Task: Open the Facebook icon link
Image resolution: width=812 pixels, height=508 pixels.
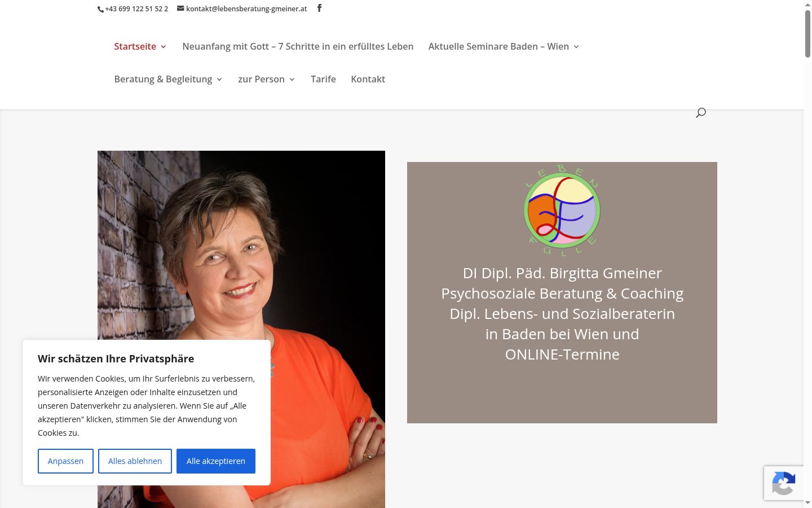Action: [x=319, y=8]
